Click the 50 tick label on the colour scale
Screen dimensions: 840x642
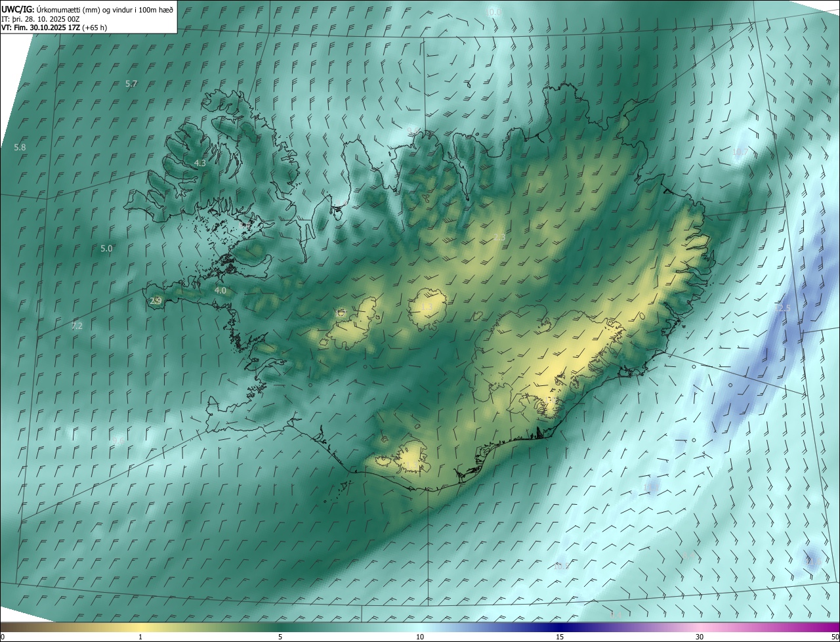835,637
